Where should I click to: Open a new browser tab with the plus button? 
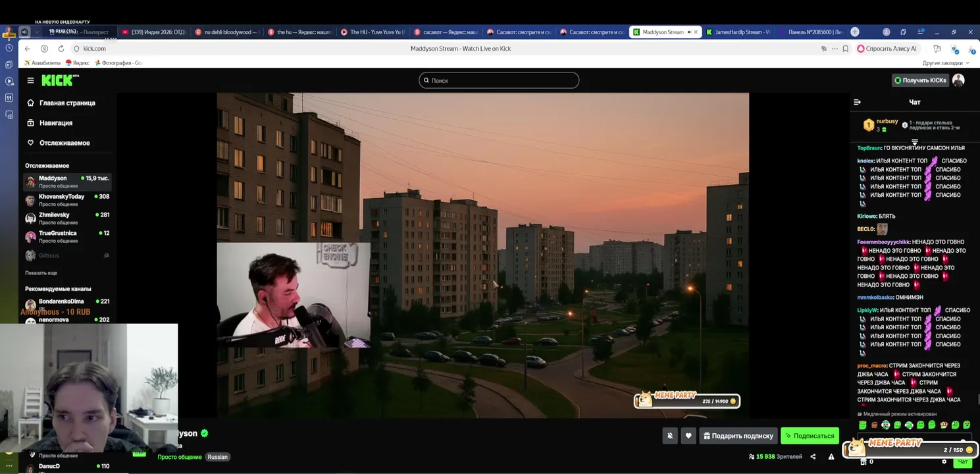(855, 32)
